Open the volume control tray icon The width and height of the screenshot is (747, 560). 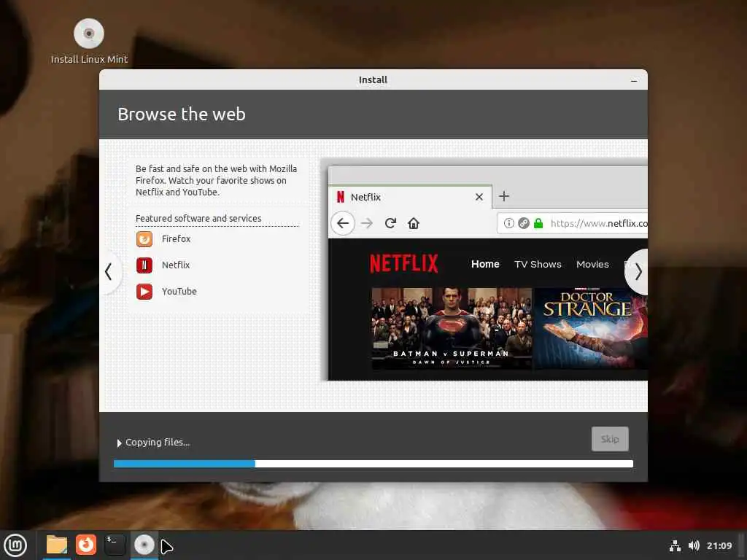694,545
